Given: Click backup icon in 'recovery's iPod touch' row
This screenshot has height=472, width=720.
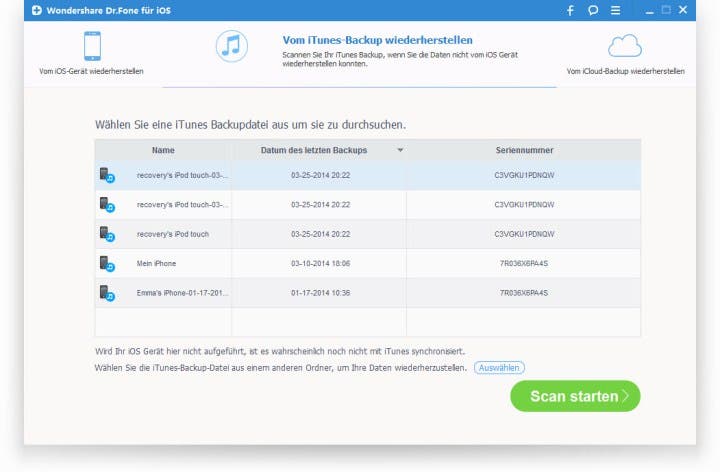Looking at the screenshot, I should pos(107,235).
